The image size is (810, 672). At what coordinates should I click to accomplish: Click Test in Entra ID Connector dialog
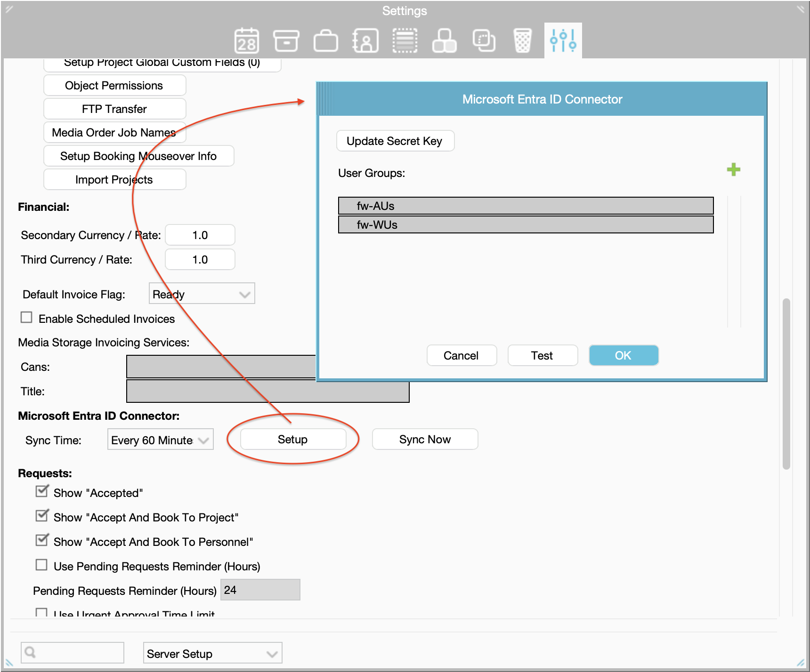click(x=543, y=355)
